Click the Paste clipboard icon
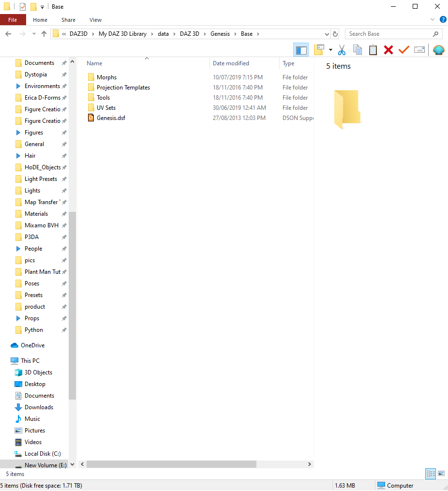448x491 pixels. (x=373, y=50)
